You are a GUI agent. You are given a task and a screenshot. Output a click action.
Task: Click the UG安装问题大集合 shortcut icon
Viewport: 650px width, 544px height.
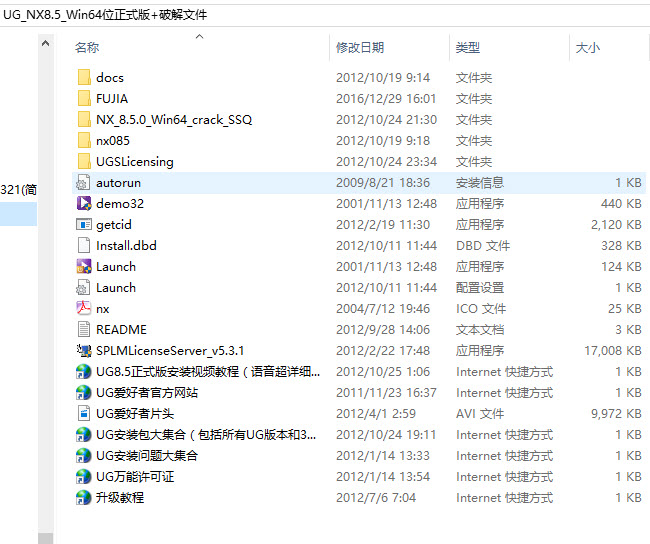(x=84, y=456)
